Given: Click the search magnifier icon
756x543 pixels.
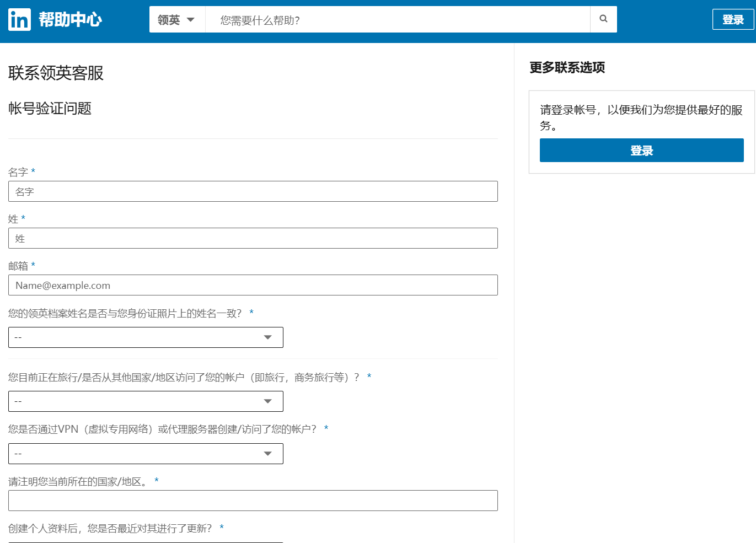Looking at the screenshot, I should 603,19.
